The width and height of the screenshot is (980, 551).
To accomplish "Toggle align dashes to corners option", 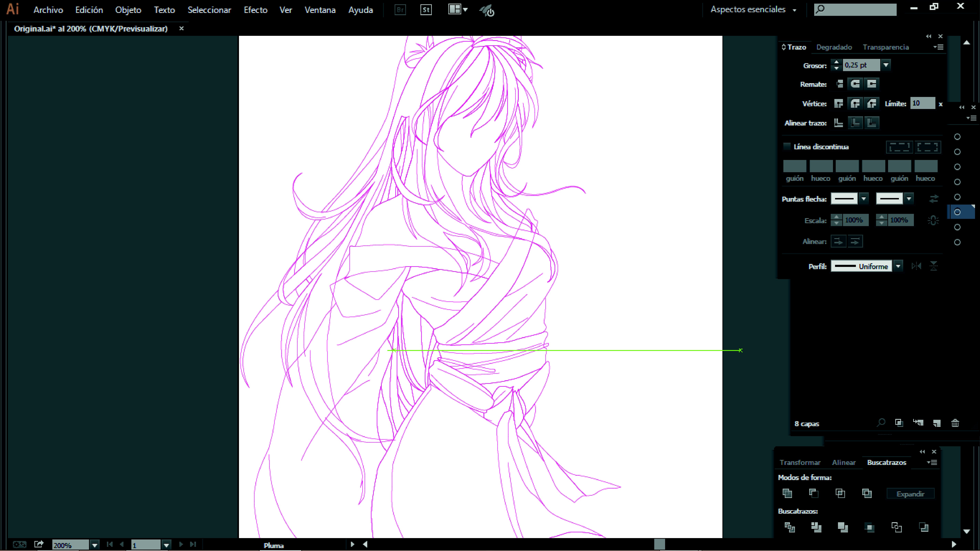I will [927, 147].
